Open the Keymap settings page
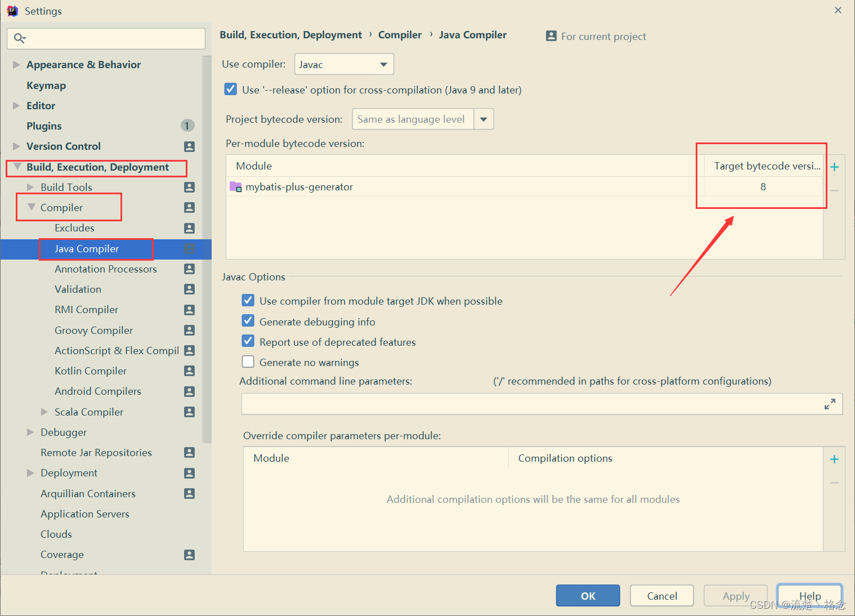This screenshot has height=616, width=855. pyautogui.click(x=46, y=86)
